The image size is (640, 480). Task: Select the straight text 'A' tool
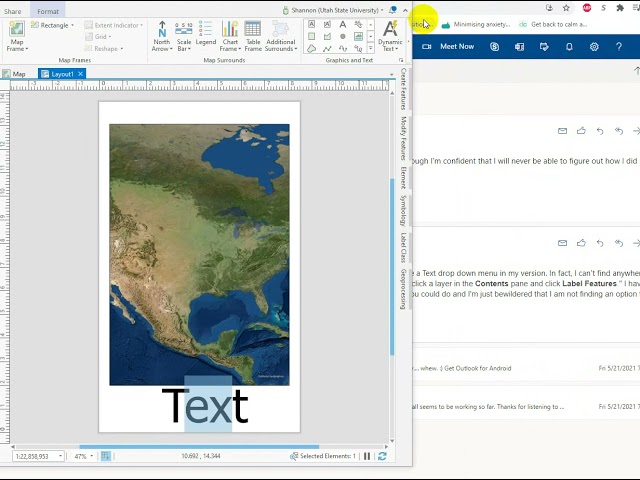click(x=343, y=24)
